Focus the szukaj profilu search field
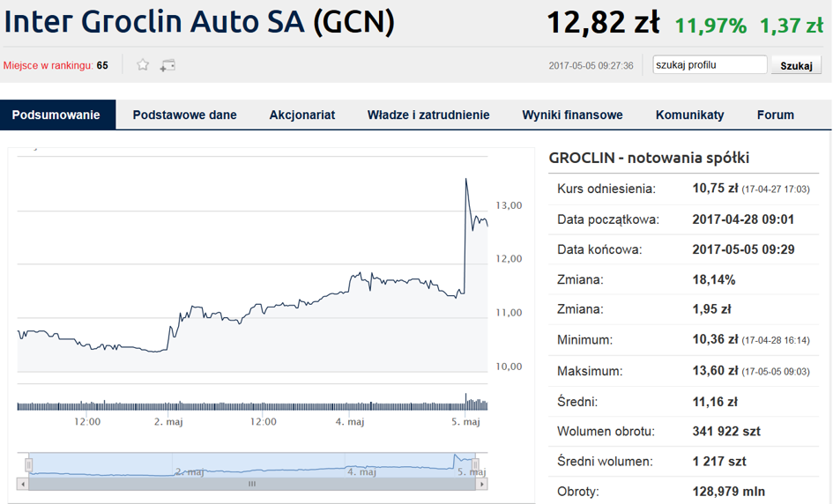Viewport: 833px width, 504px height. (710, 65)
